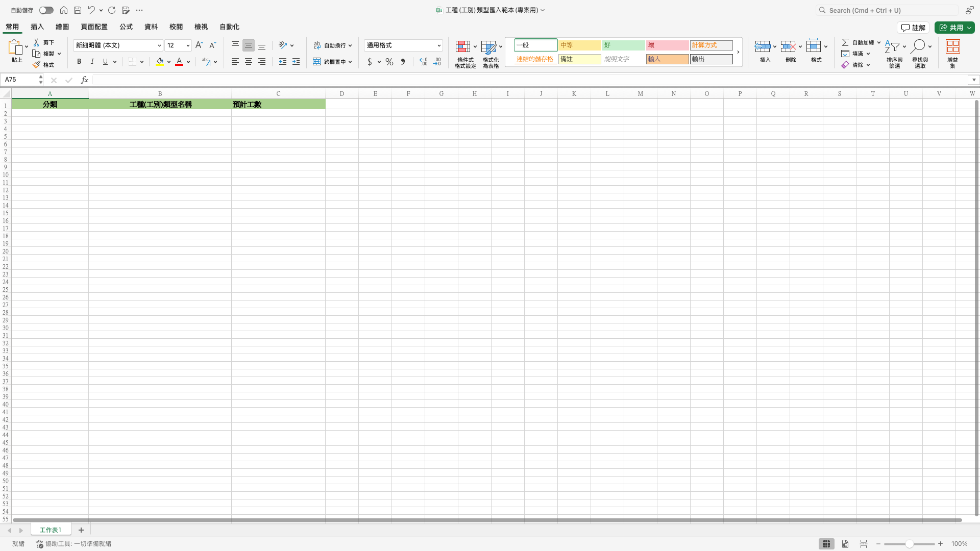Toggle bold formatting
This screenshot has width=980, height=551.
(79, 62)
